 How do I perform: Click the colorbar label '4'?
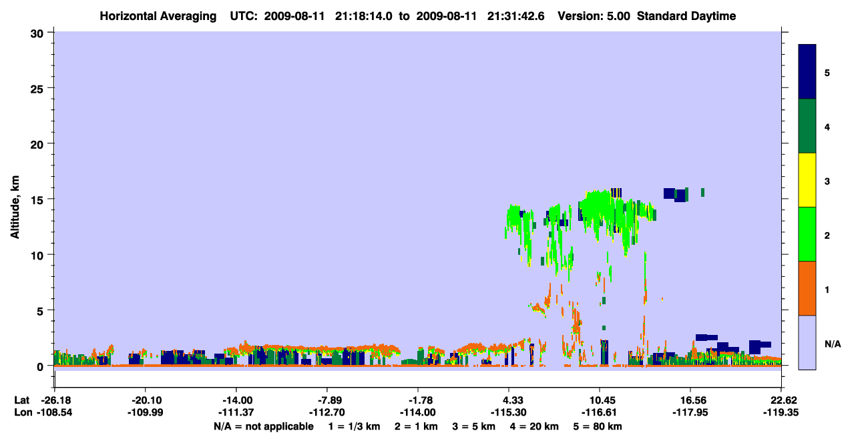(827, 126)
